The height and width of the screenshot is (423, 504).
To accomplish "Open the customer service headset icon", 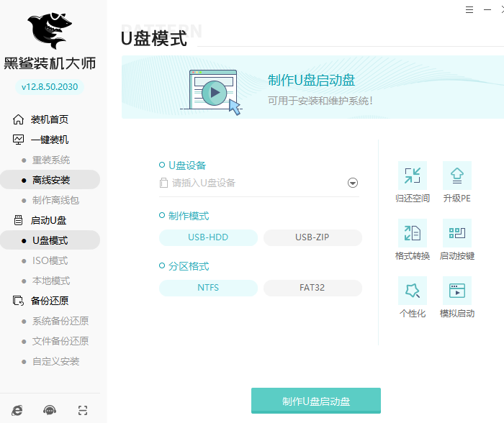I will [x=50, y=410].
